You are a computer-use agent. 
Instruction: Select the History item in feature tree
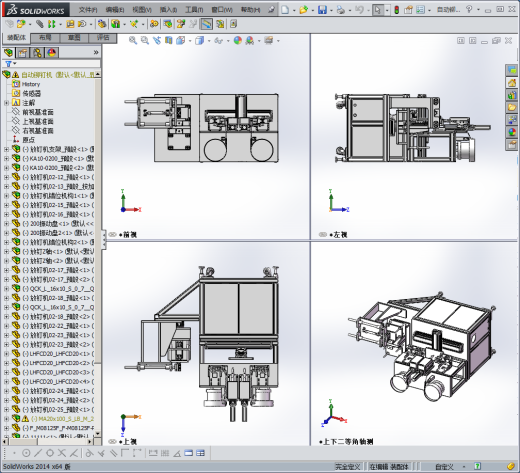point(31,84)
